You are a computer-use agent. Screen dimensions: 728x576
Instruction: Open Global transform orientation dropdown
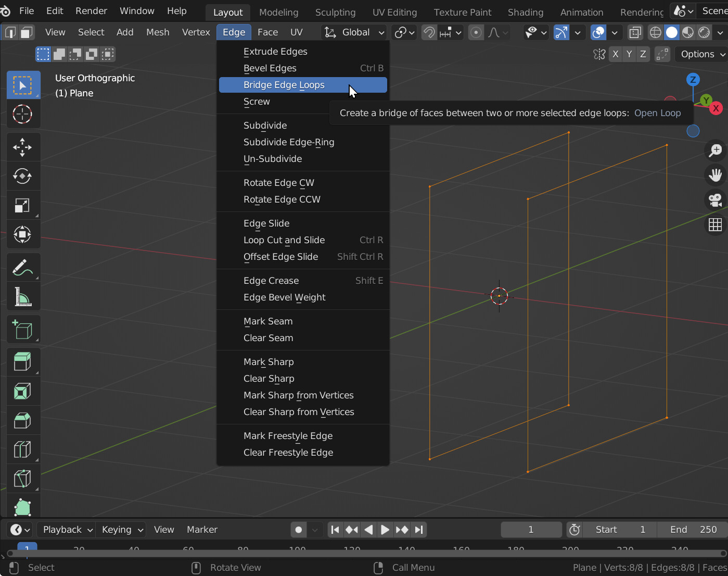pyautogui.click(x=354, y=32)
